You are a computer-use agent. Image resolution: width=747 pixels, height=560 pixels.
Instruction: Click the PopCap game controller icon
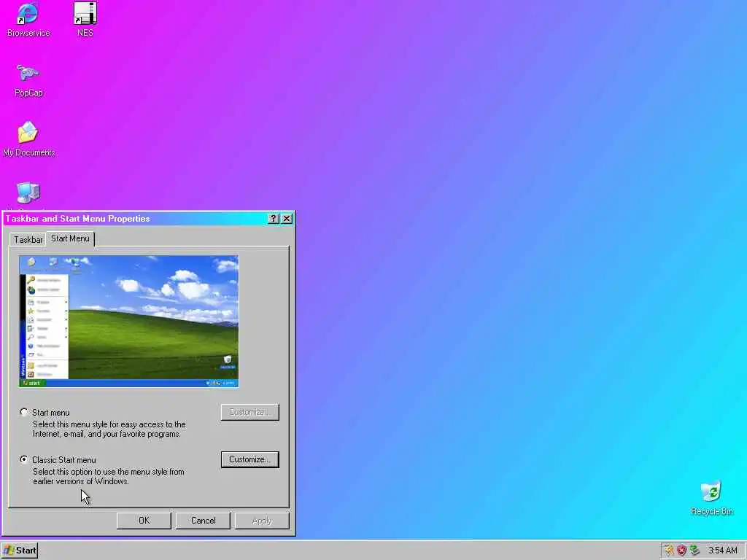28,74
